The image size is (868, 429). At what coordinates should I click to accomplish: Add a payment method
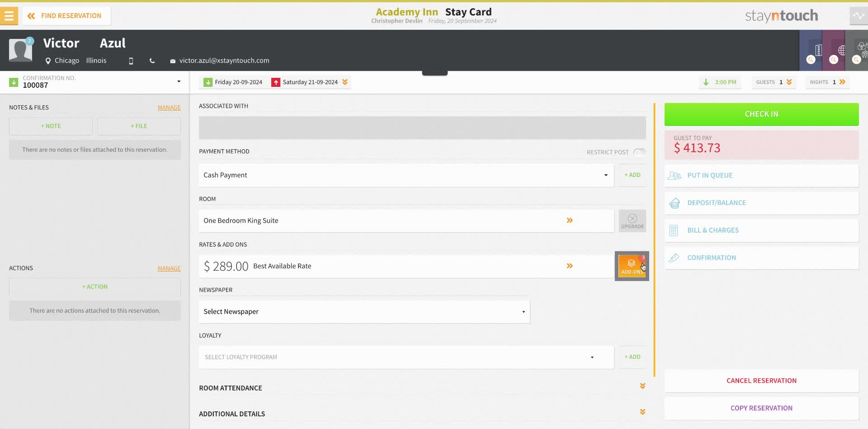tap(632, 175)
